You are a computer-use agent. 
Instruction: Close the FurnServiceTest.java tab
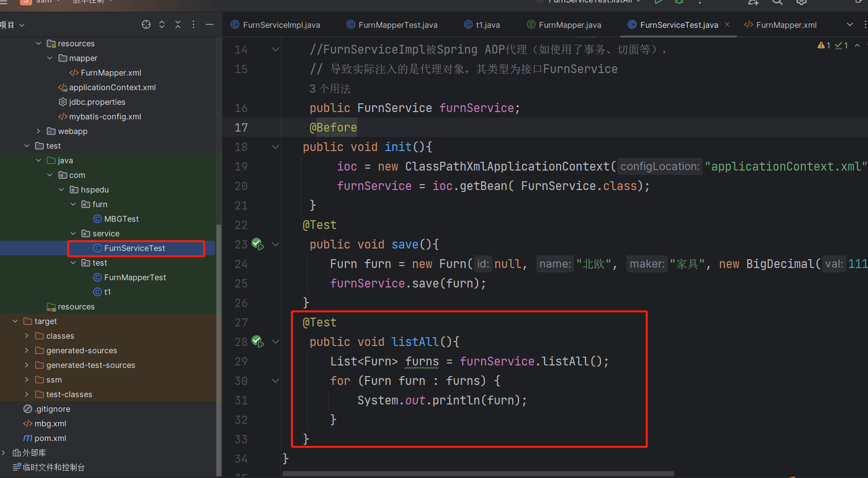[x=727, y=24]
